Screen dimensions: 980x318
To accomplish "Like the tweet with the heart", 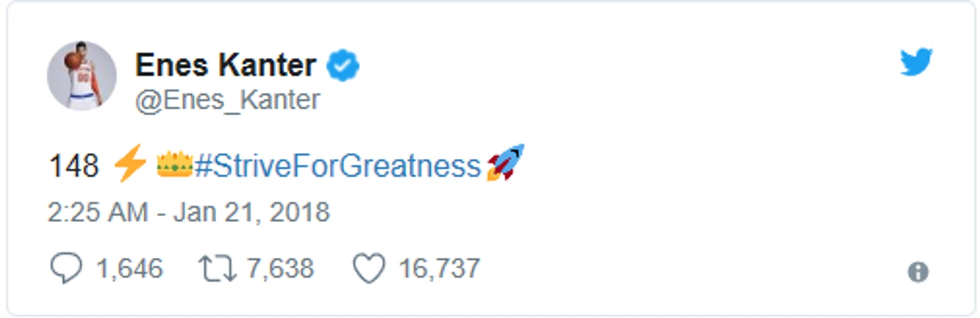I will 369,268.
